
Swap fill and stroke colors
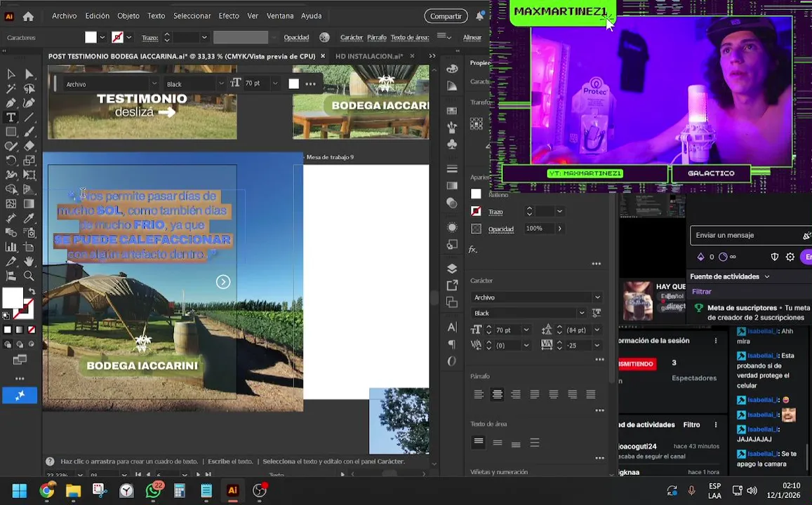coord(32,291)
